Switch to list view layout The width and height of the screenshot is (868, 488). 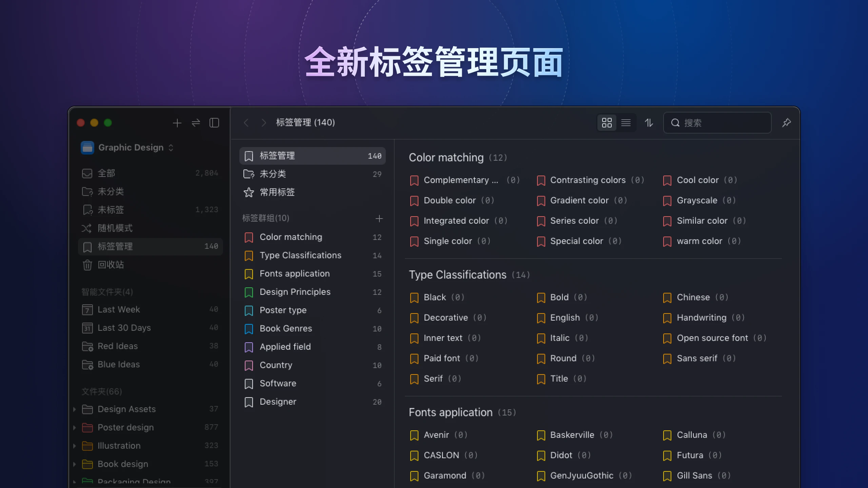coord(626,123)
